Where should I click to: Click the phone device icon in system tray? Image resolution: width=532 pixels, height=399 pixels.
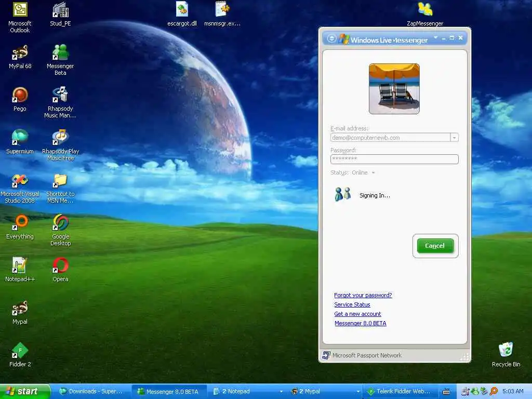point(465,391)
